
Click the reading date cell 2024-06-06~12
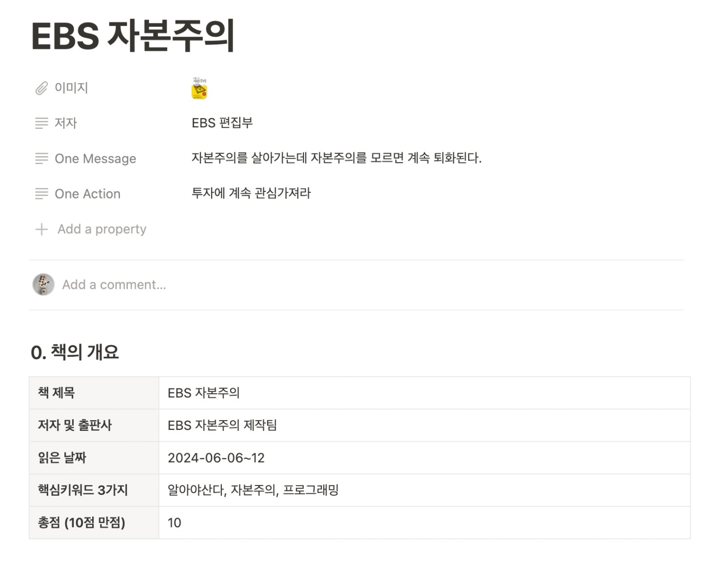pyautogui.click(x=424, y=458)
